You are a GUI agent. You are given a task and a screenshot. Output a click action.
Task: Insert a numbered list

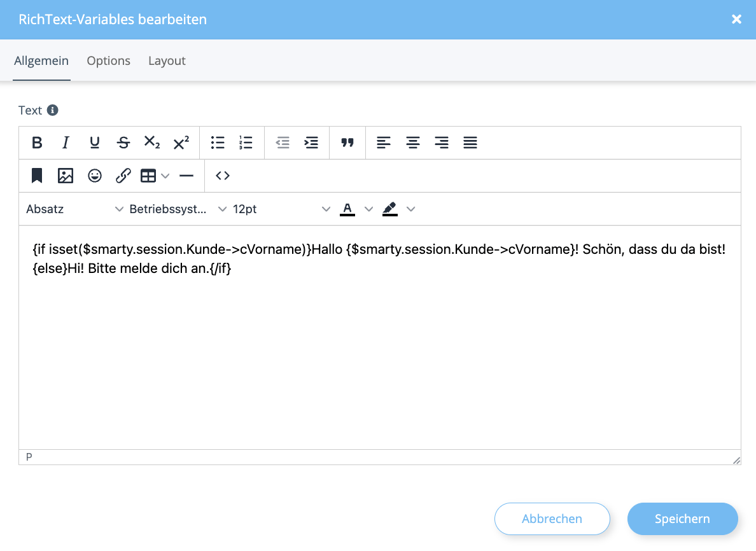pos(246,143)
